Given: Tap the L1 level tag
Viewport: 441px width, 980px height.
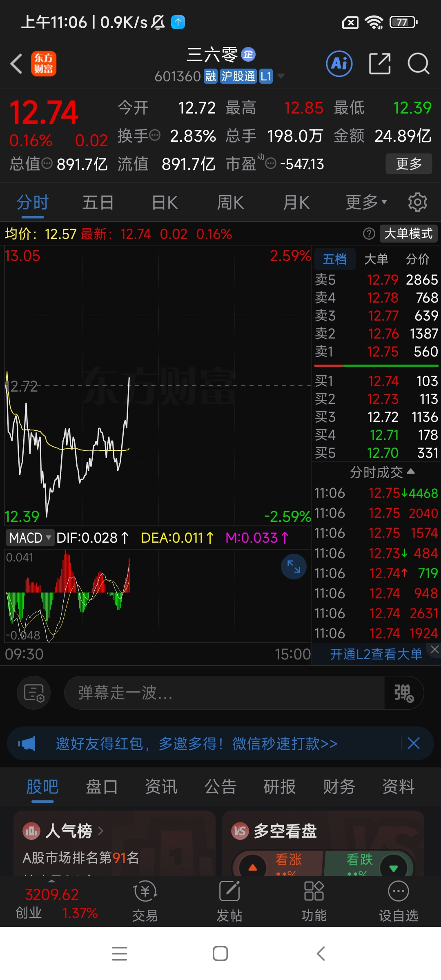Looking at the screenshot, I should click(x=266, y=76).
